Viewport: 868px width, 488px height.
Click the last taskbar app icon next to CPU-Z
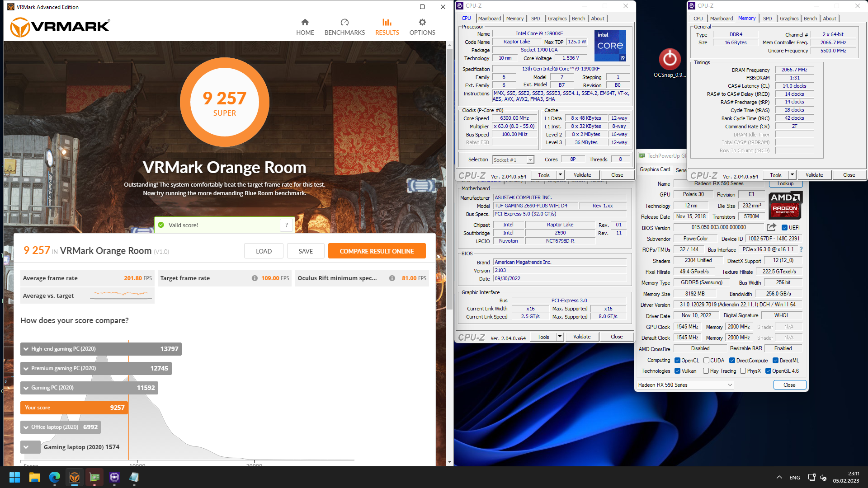pyautogui.click(x=134, y=477)
